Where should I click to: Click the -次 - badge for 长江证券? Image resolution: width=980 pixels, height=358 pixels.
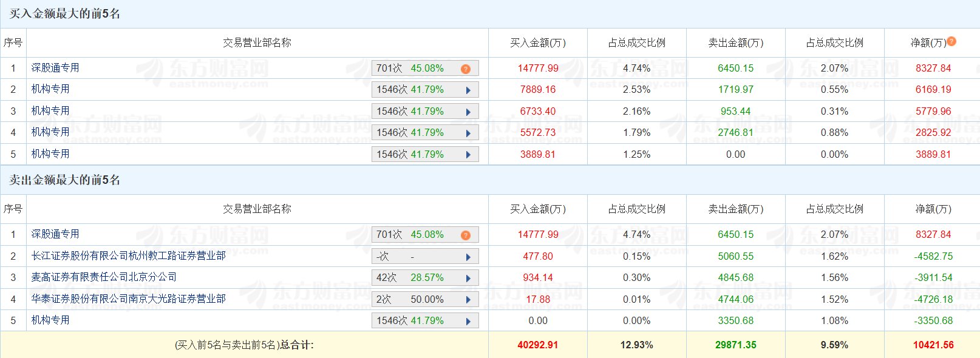pos(425,257)
